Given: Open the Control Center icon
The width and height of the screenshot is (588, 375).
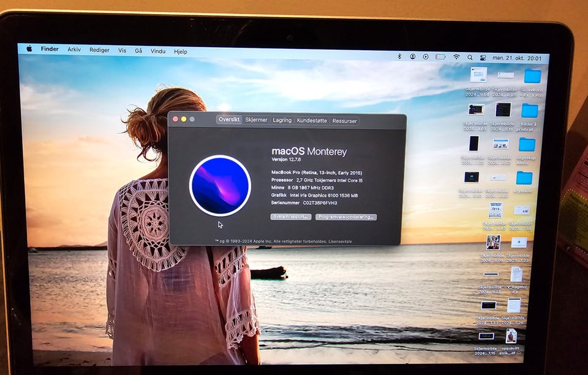Looking at the screenshot, I should 483,58.
